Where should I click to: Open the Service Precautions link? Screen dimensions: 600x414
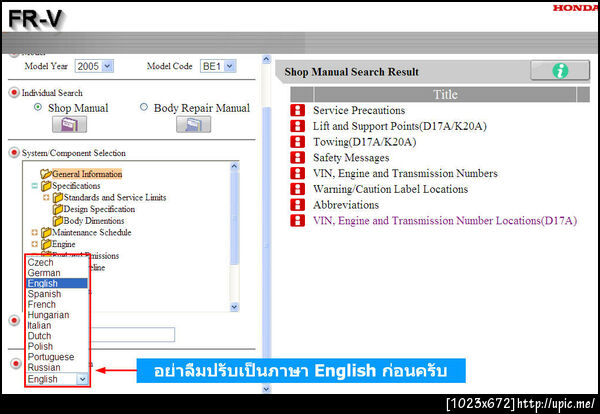(359, 110)
